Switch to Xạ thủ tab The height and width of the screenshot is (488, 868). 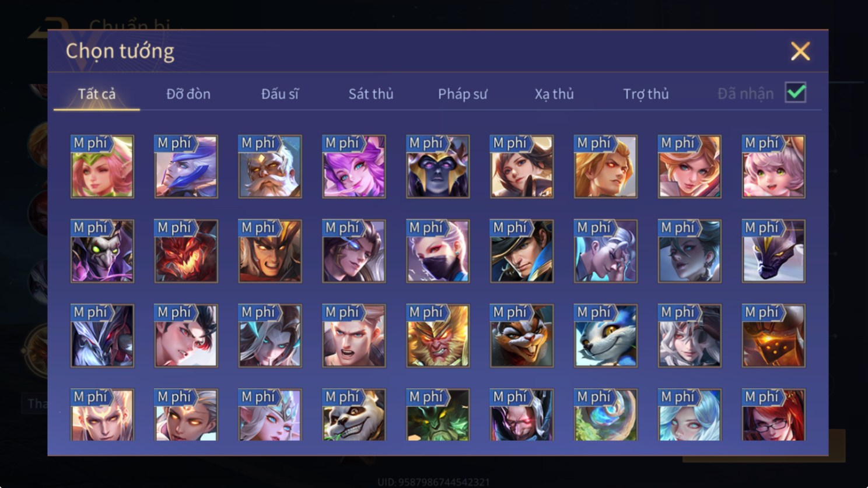pyautogui.click(x=554, y=94)
